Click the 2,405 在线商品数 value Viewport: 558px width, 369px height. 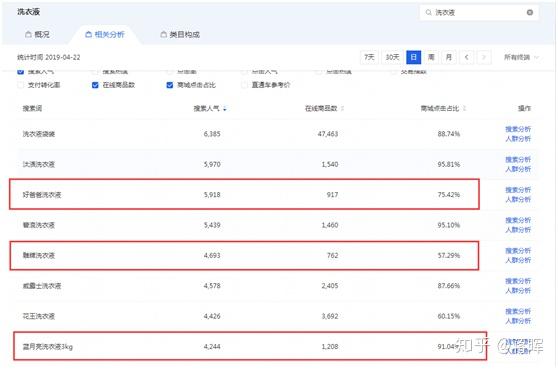point(330,286)
